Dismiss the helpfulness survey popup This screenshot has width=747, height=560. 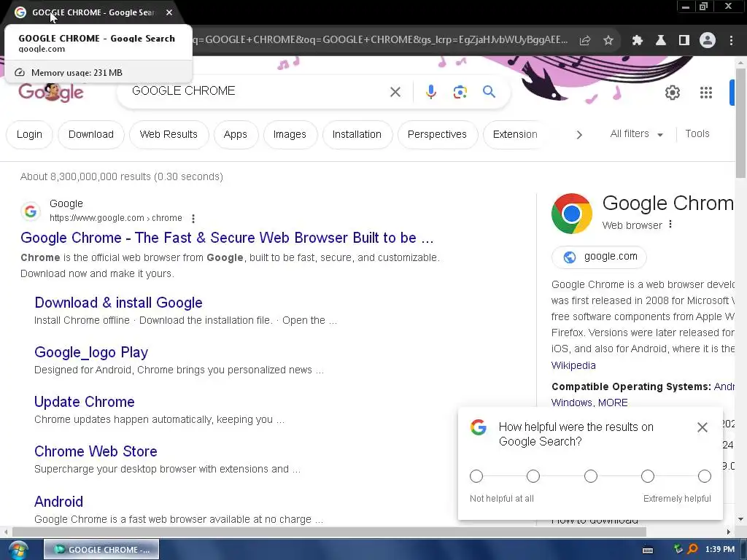click(x=702, y=427)
